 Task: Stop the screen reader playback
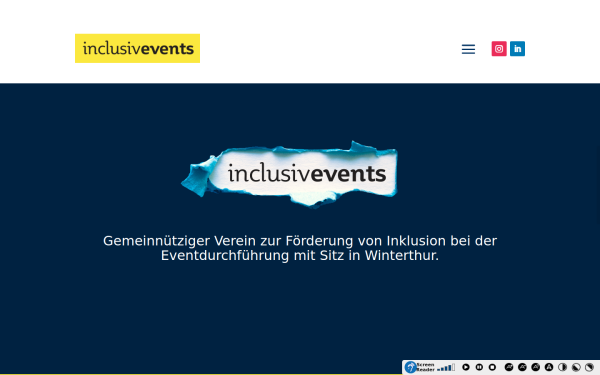(x=492, y=367)
